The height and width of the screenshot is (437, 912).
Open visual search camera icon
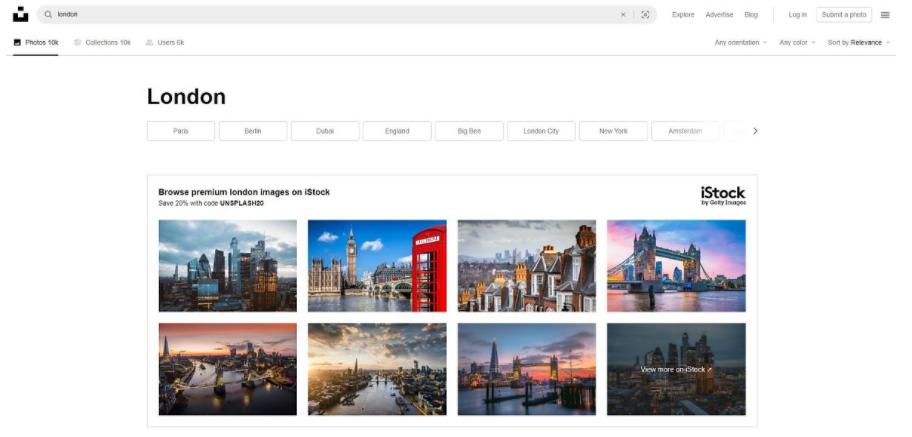[645, 15]
